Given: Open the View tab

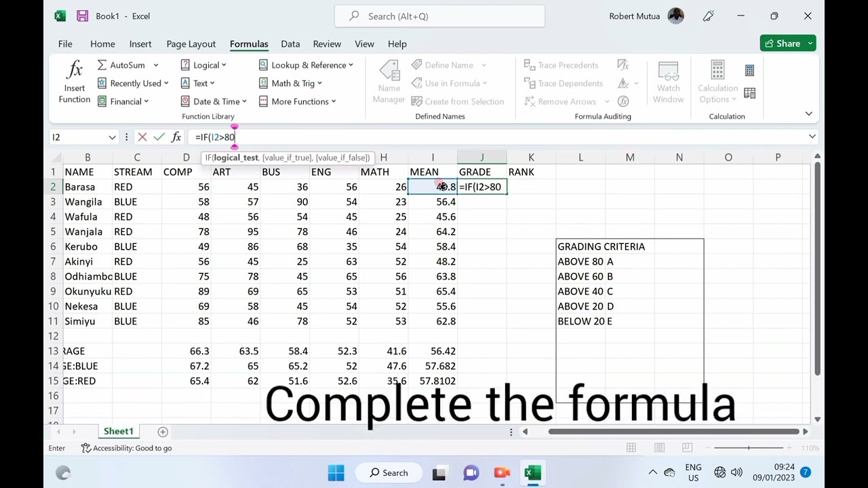Looking at the screenshot, I should click(x=364, y=44).
